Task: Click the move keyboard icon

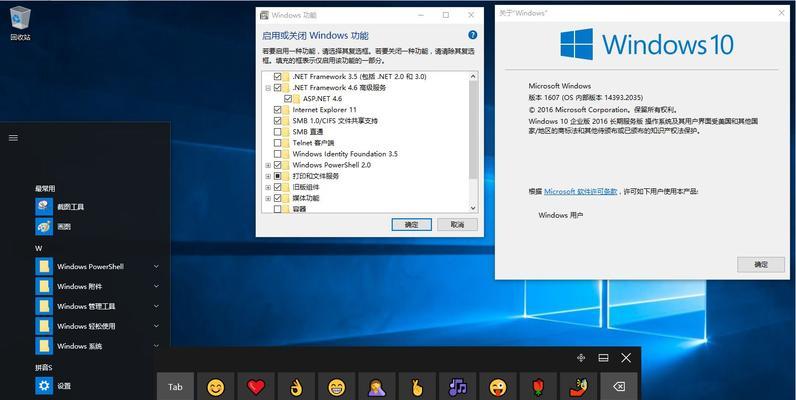Action: point(581,358)
